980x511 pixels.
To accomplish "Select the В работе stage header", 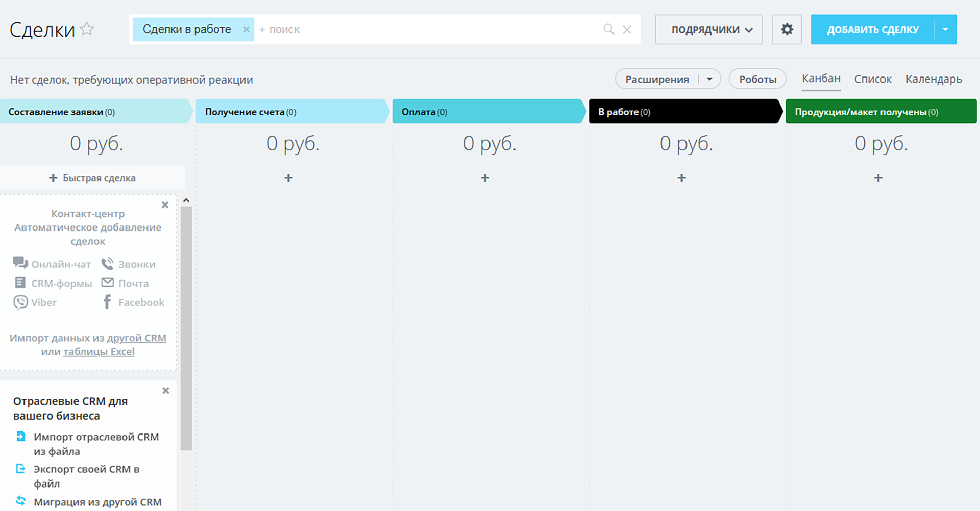I will (x=685, y=111).
